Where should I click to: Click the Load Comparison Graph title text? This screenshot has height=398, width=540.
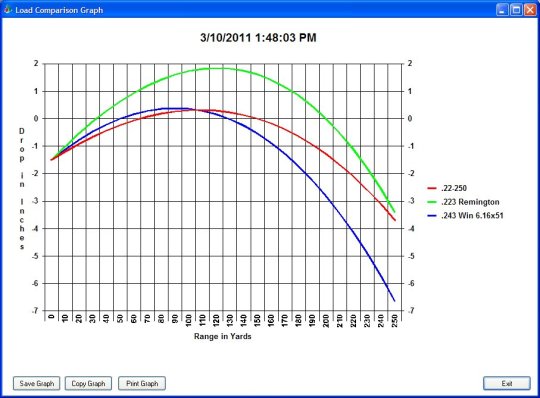(x=59, y=10)
